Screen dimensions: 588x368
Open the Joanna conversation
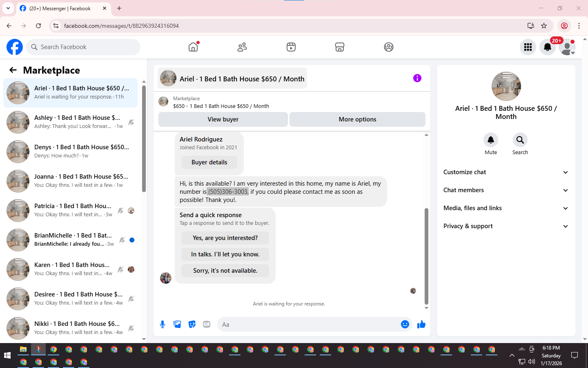pyautogui.click(x=71, y=181)
